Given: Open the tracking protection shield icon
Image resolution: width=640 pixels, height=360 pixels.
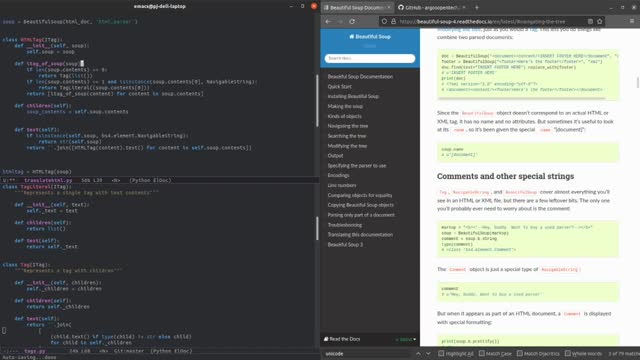Looking at the screenshot, I should (384, 21).
